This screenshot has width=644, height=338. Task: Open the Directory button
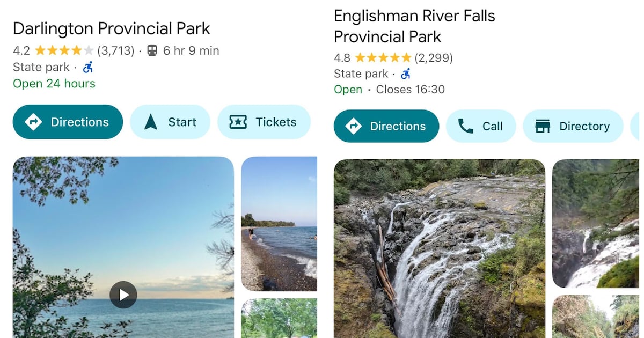[x=573, y=126]
